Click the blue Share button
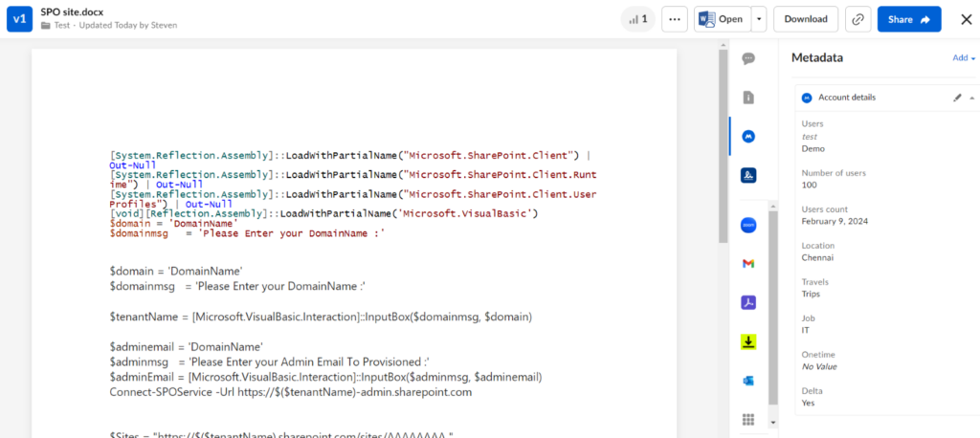The width and height of the screenshot is (980, 438). coord(909,19)
